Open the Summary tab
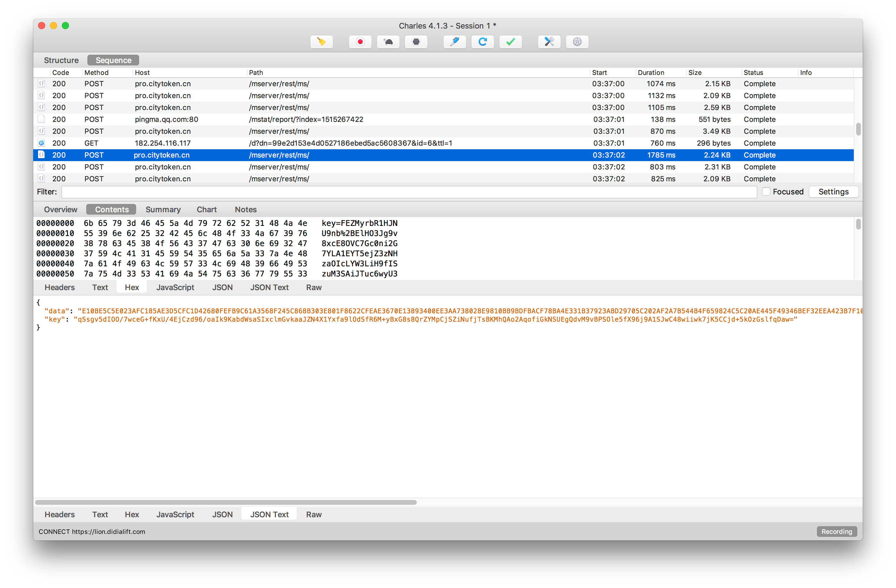This screenshot has width=896, height=588. (163, 209)
